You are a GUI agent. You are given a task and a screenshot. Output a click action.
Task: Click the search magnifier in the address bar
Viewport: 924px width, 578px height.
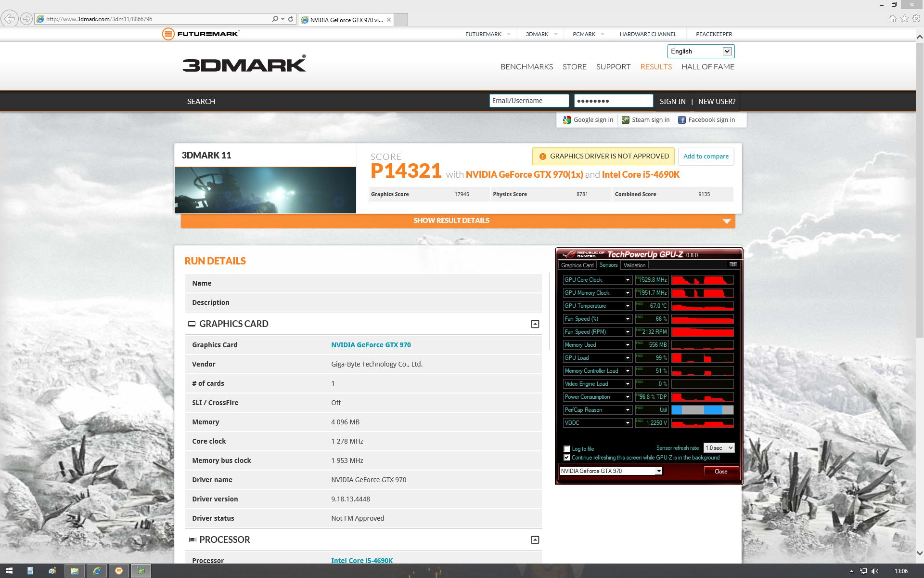click(275, 19)
